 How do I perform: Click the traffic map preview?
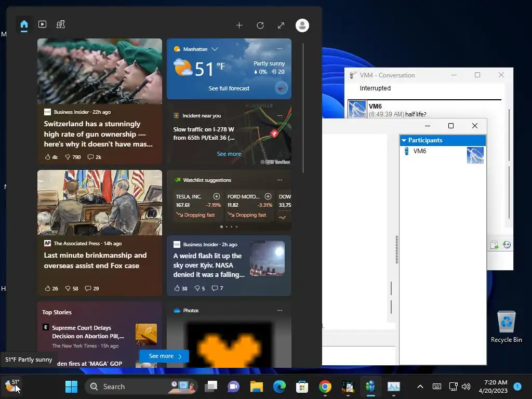267,136
